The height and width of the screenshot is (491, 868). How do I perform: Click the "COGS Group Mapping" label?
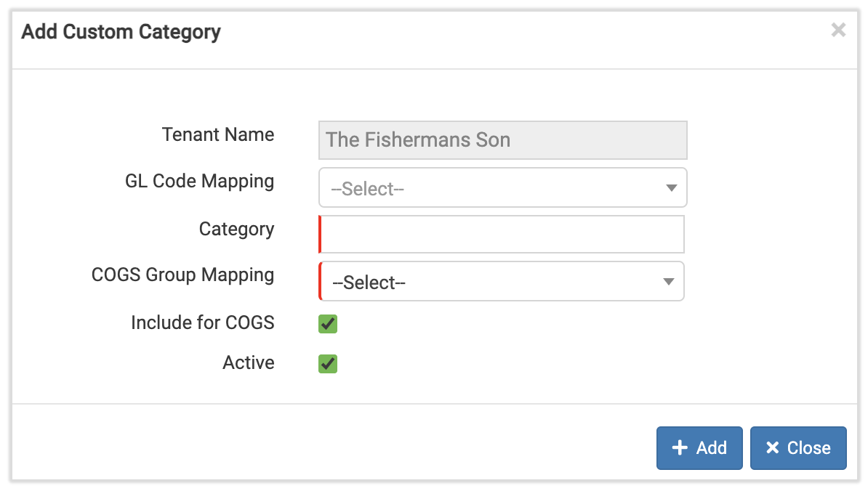pos(182,275)
